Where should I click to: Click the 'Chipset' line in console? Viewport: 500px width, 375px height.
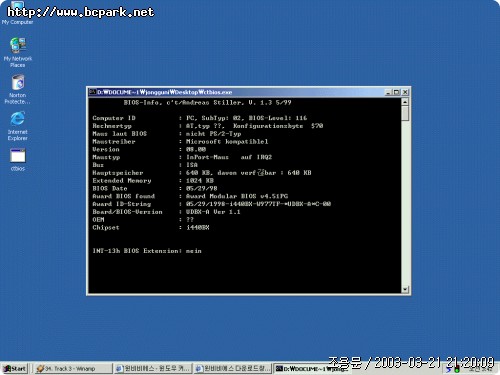point(151,227)
